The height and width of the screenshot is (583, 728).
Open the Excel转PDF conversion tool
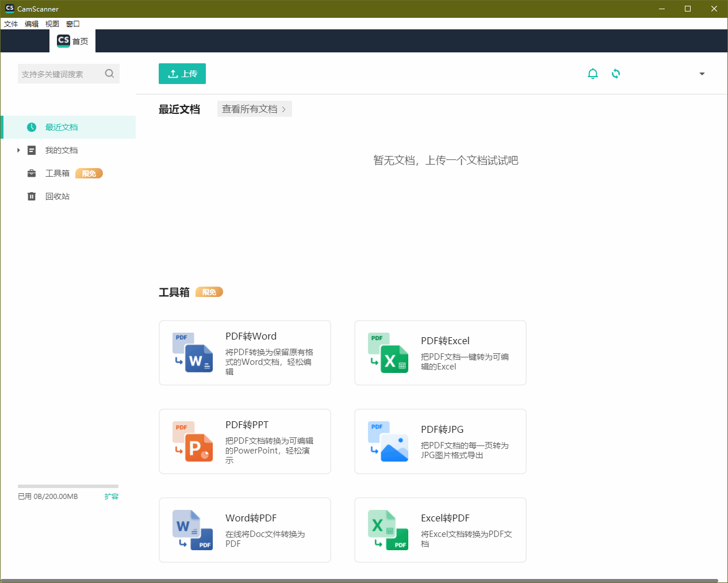(x=440, y=529)
